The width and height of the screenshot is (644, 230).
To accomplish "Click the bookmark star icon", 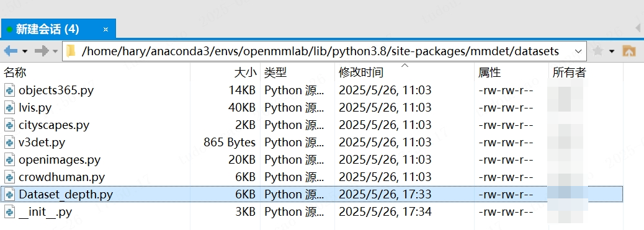I will pyautogui.click(x=598, y=51).
